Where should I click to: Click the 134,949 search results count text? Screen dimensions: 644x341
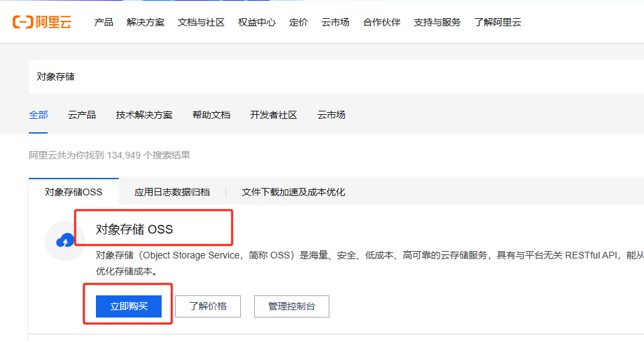click(109, 155)
